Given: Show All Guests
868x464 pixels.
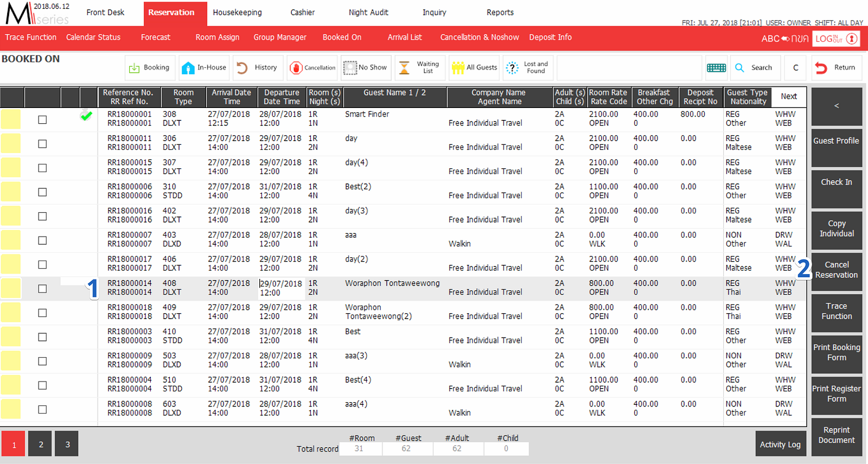Looking at the screenshot, I should tap(474, 68).
